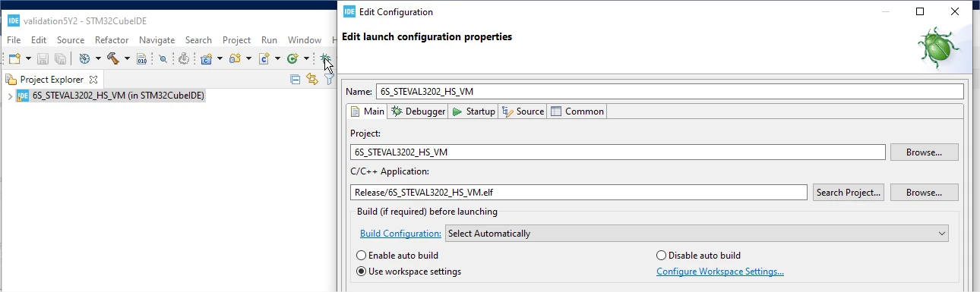Open the Search menu

(x=198, y=39)
